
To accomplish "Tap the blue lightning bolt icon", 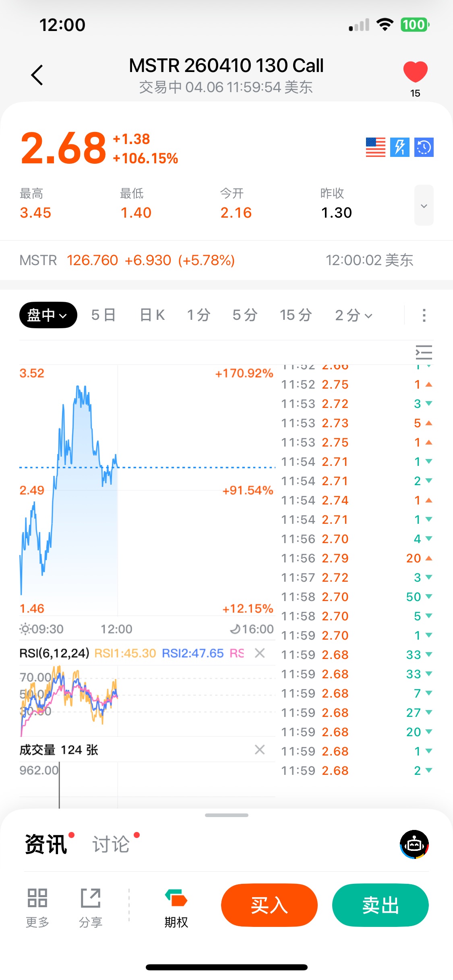I will (399, 147).
